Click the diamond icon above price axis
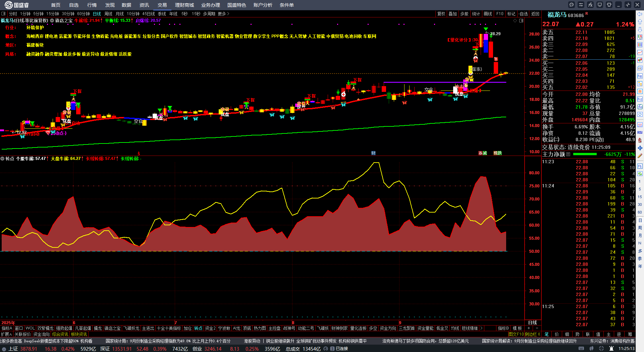The width and height of the screenshot is (644, 352). pos(515,21)
